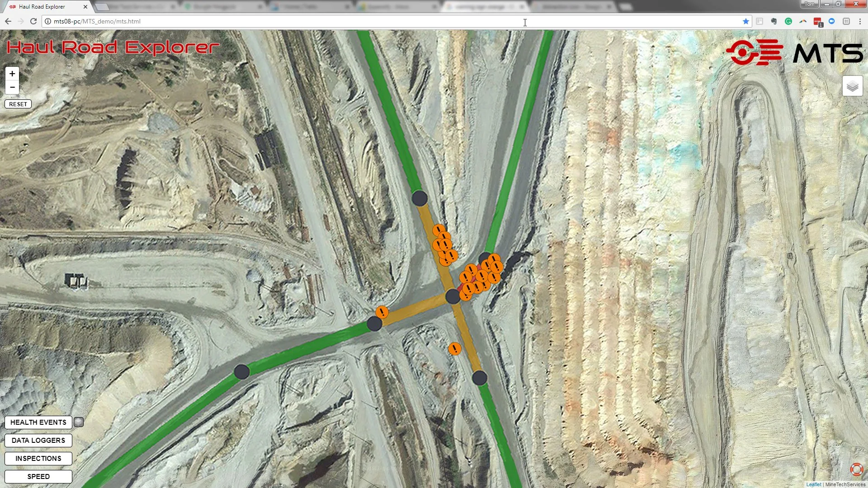Bookmark page using the blue star icon
This screenshot has width=868, height=488.
745,21
